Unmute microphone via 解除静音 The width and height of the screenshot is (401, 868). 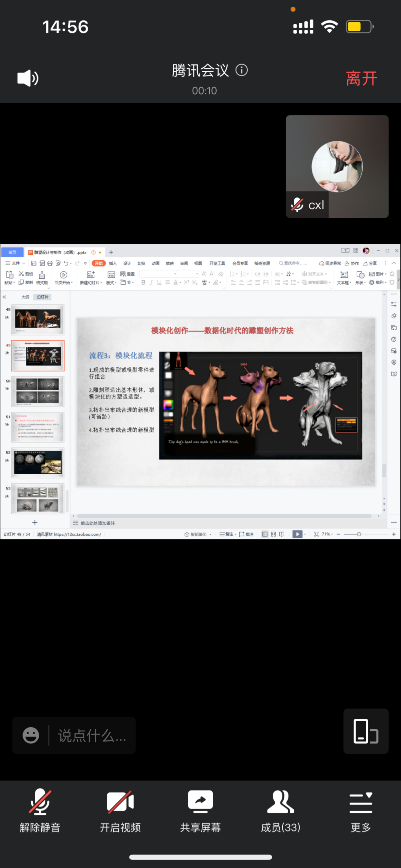(40, 811)
